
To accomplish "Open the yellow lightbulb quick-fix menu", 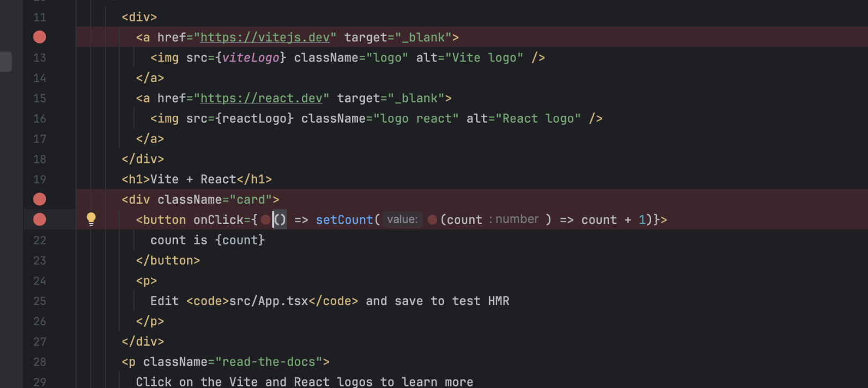I will click(x=91, y=219).
